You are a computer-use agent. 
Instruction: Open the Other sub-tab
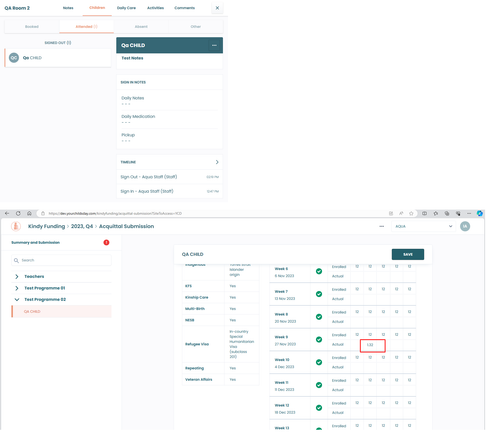[196, 27]
